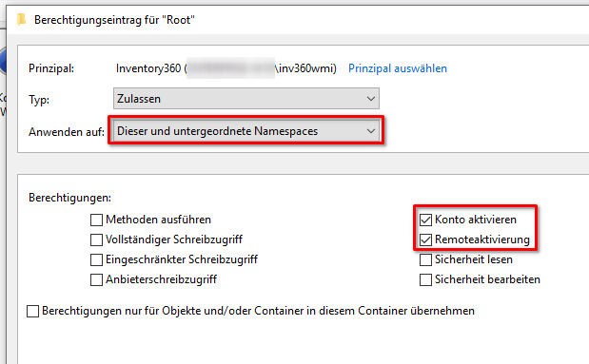Tick Berechtigungen nur für Objekte übernehmen checkbox
The image size is (589, 364).
pyautogui.click(x=32, y=311)
